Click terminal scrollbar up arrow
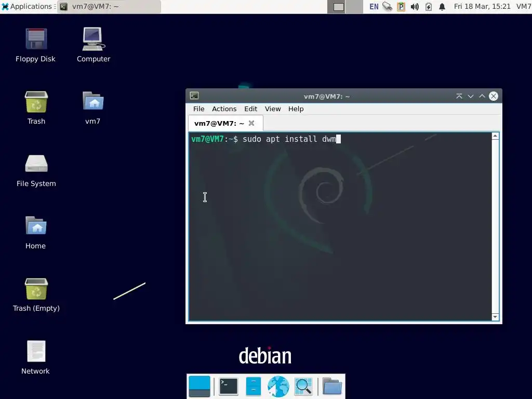This screenshot has width=532, height=399. (x=495, y=136)
